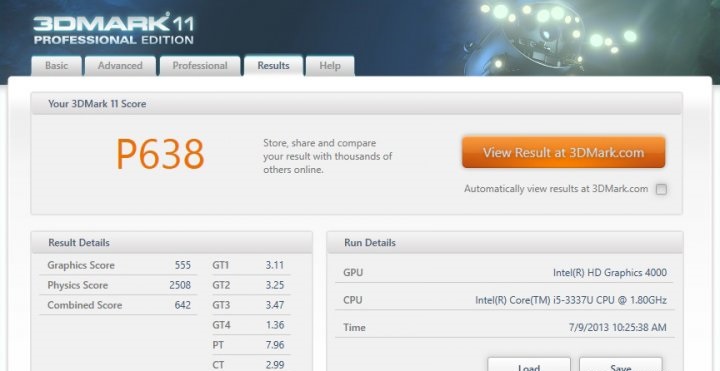Click the 3DMark 11 logo
Image resolution: width=720 pixels, height=371 pixels.
point(113,30)
